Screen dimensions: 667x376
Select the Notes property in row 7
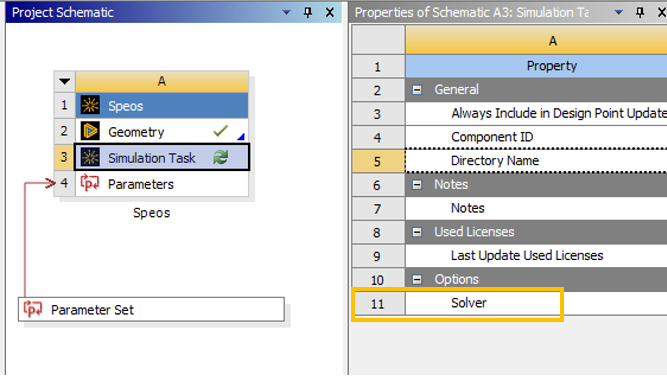coord(536,208)
